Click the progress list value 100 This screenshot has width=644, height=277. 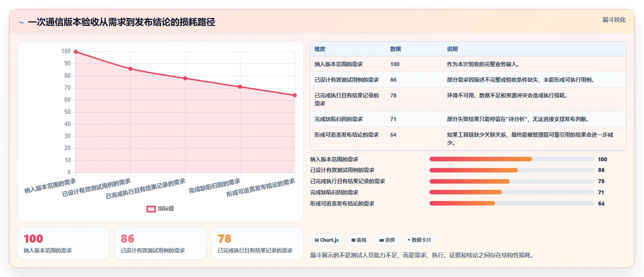(603, 159)
